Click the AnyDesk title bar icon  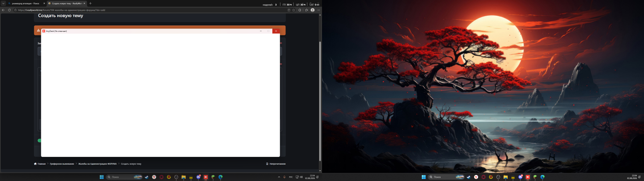coord(44,31)
